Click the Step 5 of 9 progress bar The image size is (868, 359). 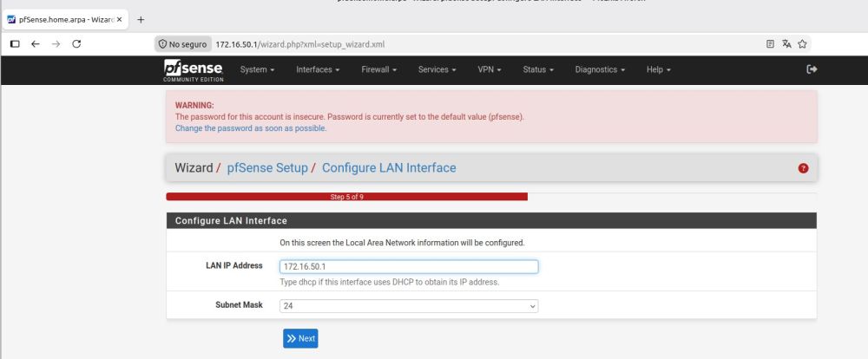(346, 196)
